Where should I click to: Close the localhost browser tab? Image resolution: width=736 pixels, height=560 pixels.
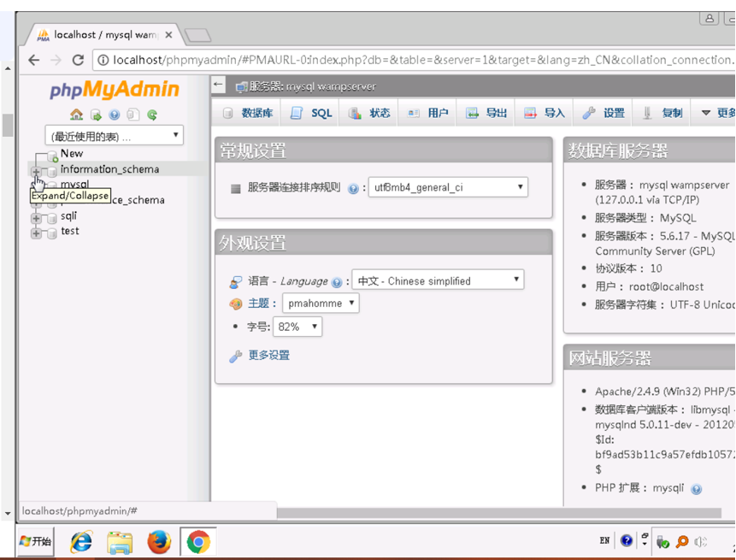pyautogui.click(x=168, y=35)
